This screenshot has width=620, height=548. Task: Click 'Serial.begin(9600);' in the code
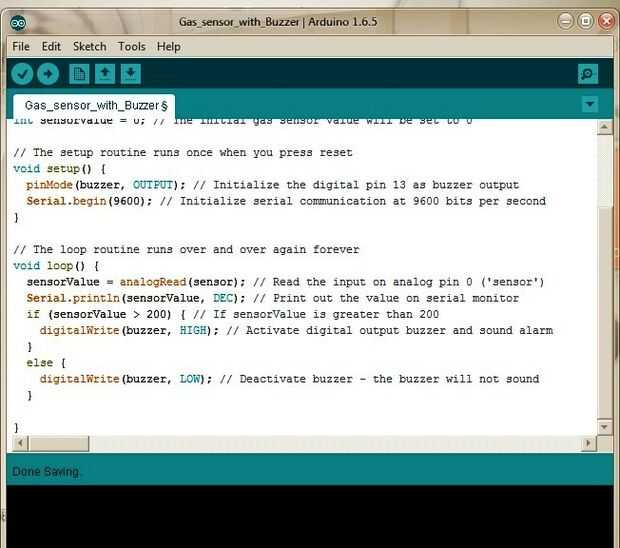tap(89, 201)
